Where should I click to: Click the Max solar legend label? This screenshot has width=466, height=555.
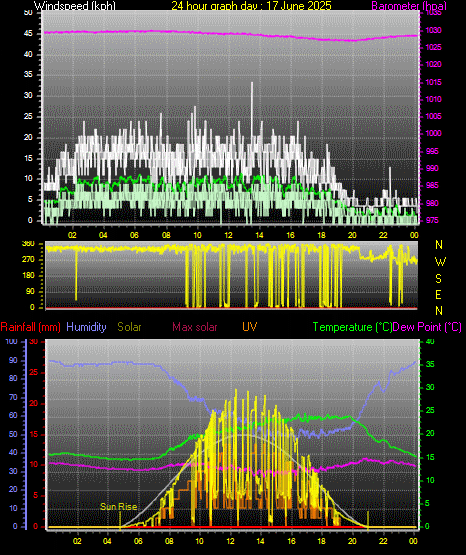click(x=195, y=327)
